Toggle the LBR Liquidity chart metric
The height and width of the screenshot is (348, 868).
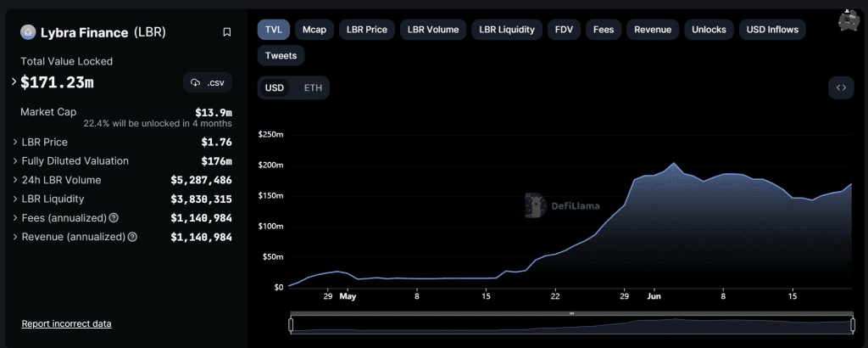tap(507, 30)
